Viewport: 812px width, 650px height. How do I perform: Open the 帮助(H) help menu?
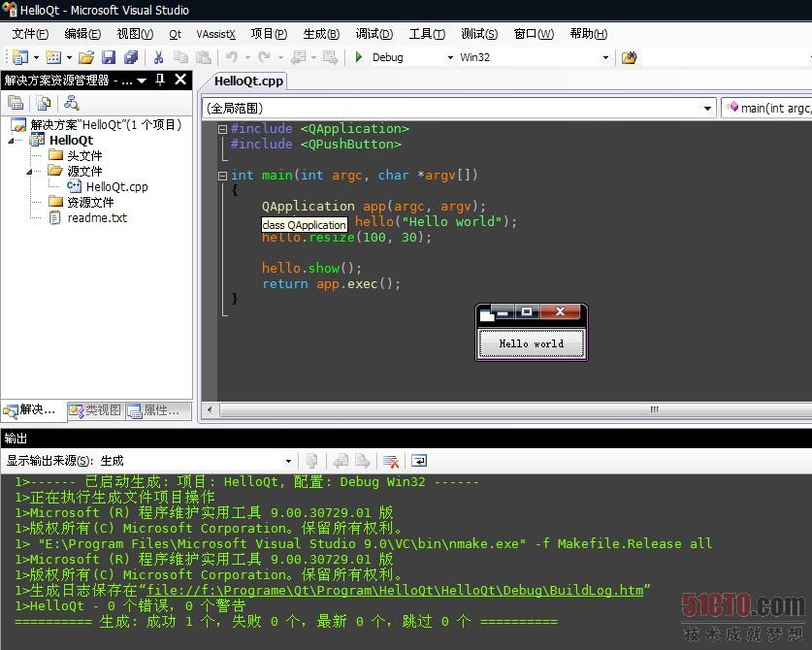tap(588, 34)
